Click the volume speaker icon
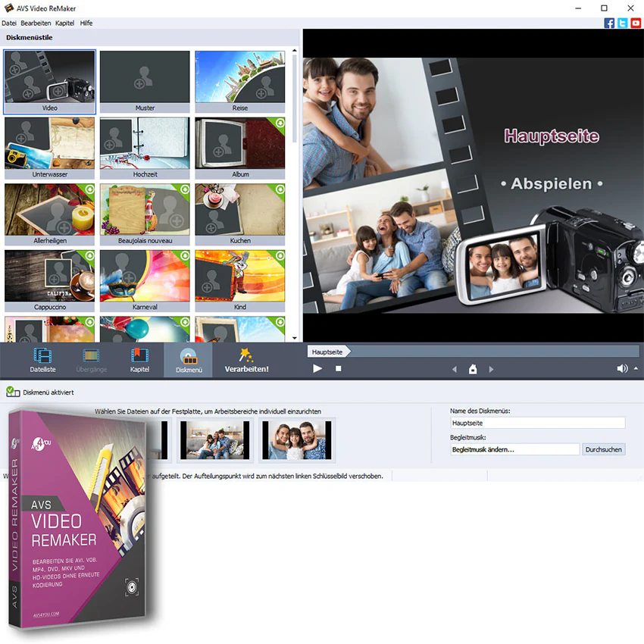Image resolution: width=644 pixels, height=644 pixels. pos(622,368)
